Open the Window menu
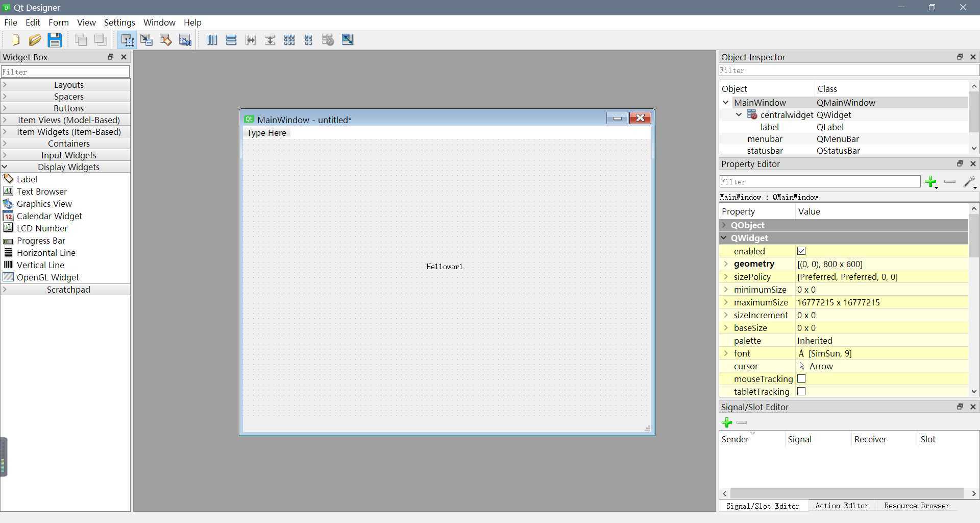The image size is (980, 523). (159, 22)
